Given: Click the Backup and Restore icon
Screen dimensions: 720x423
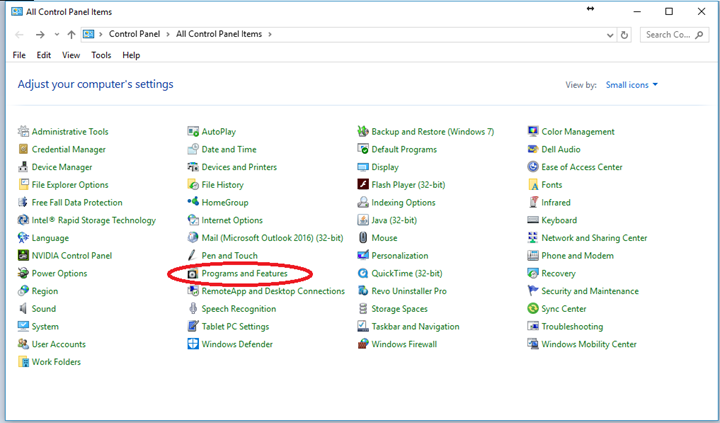Looking at the screenshot, I should click(363, 131).
